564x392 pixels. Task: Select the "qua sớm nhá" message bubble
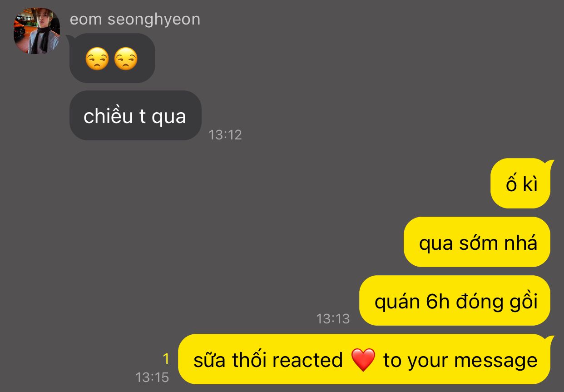coord(477,242)
